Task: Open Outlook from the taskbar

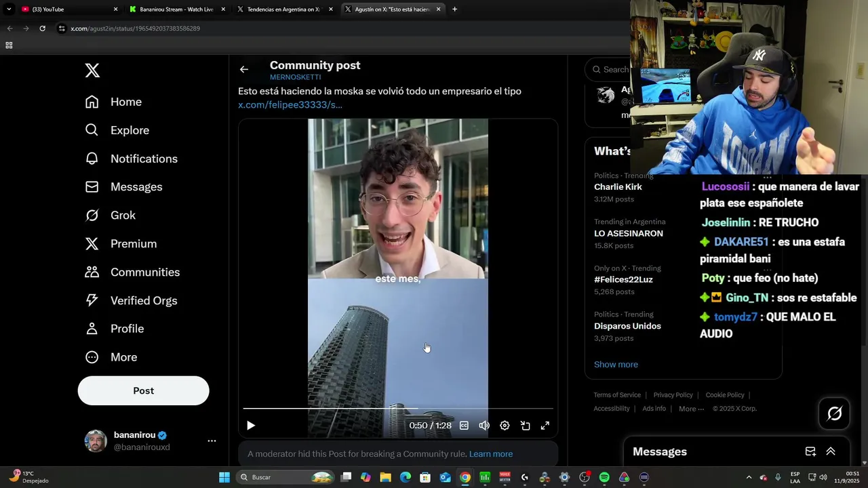Action: pyautogui.click(x=445, y=477)
